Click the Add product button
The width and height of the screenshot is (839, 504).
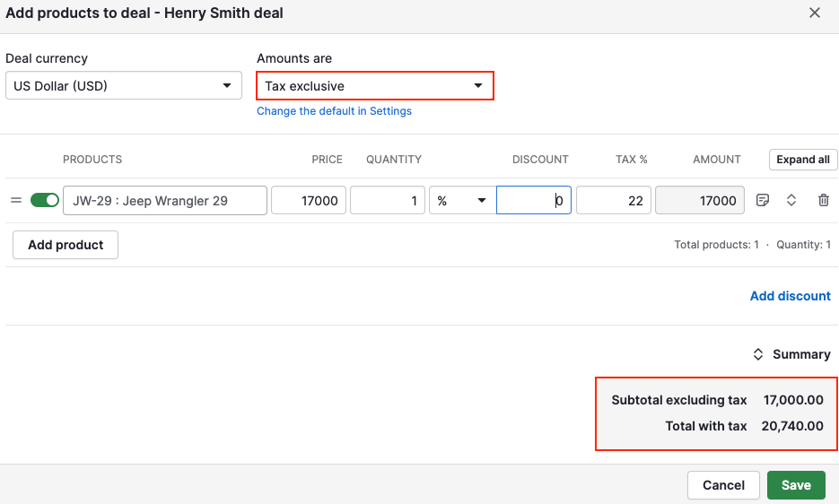tap(66, 245)
